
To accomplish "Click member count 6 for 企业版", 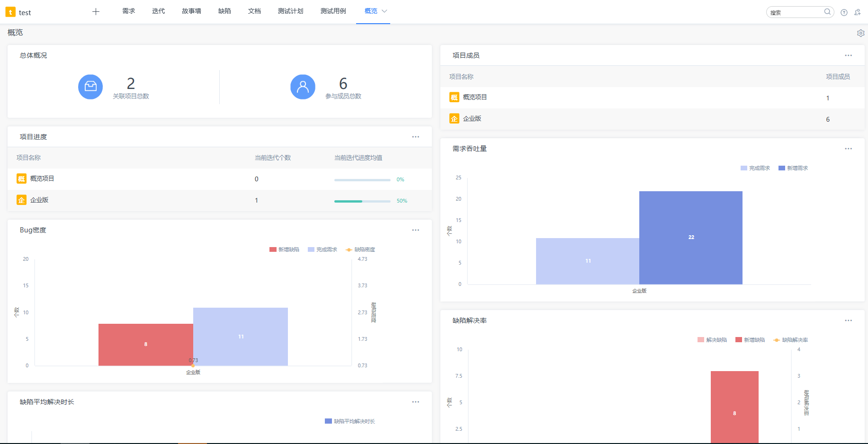I will [828, 119].
